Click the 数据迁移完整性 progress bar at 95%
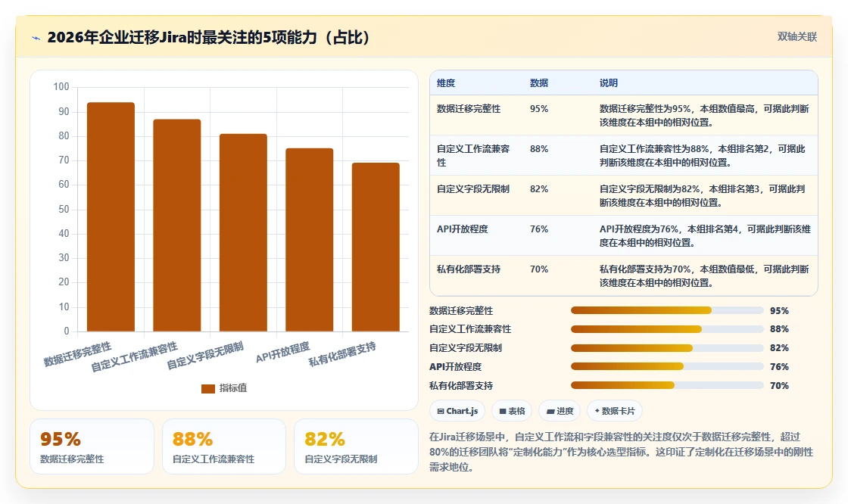Image resolution: width=848 pixels, height=504 pixels. (667, 310)
